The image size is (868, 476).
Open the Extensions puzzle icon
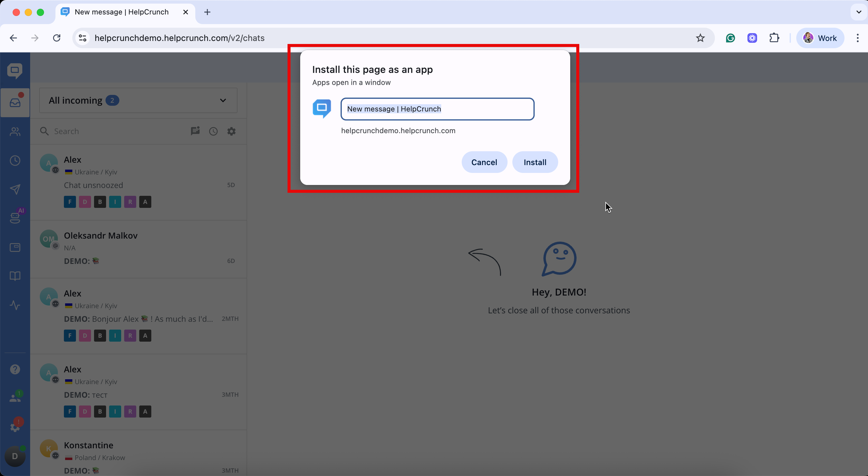point(774,38)
